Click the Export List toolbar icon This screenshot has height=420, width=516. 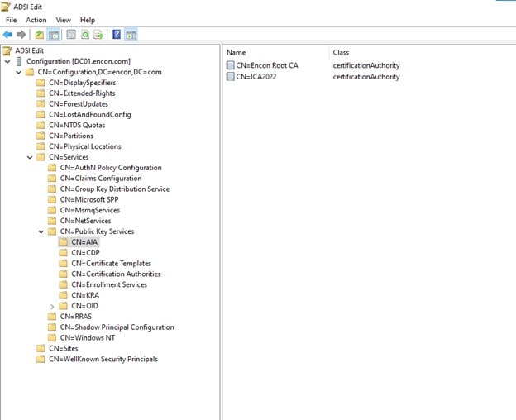pos(98,35)
